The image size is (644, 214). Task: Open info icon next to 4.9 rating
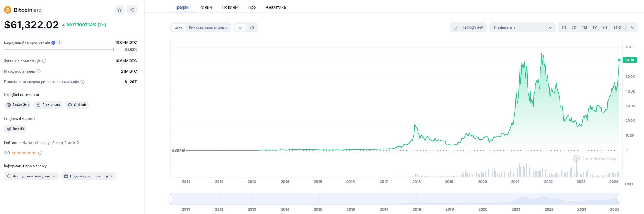40,153
